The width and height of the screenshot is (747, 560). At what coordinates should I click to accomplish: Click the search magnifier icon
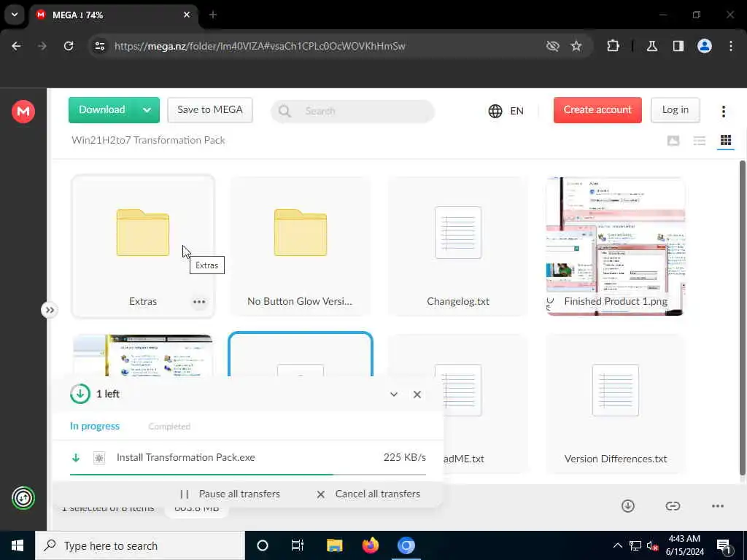coord(285,111)
